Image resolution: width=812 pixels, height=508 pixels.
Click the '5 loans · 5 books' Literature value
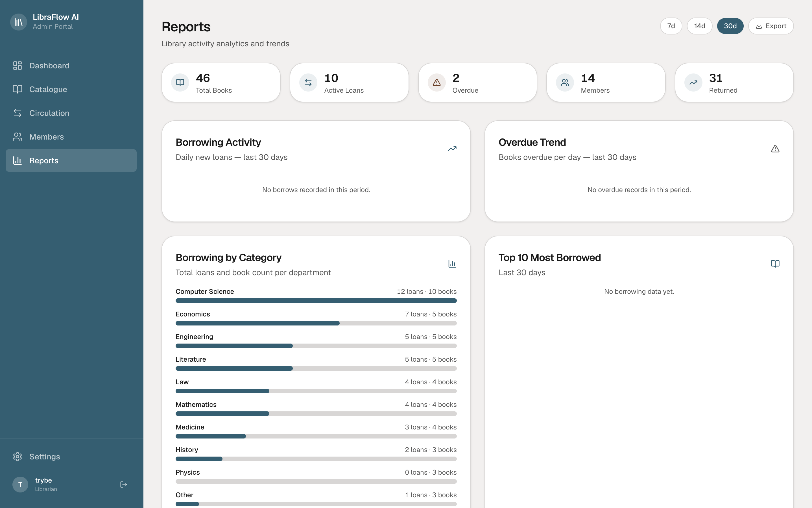(x=431, y=359)
